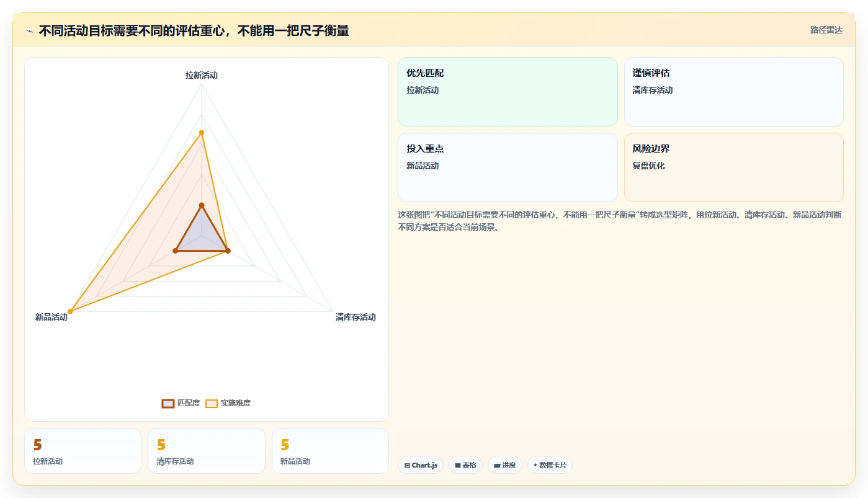Click the progress icon in 进度 tag
Screen dimensions: 868x498
pos(497,465)
